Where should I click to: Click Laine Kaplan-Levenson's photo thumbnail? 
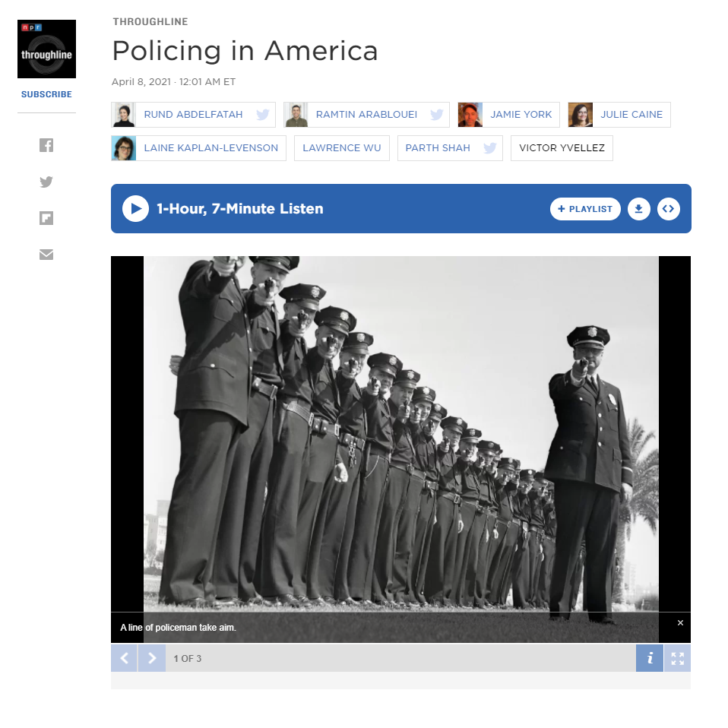(124, 148)
